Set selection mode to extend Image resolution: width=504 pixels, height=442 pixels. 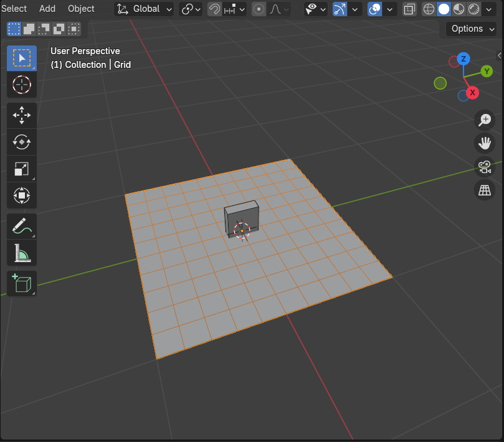(29, 29)
